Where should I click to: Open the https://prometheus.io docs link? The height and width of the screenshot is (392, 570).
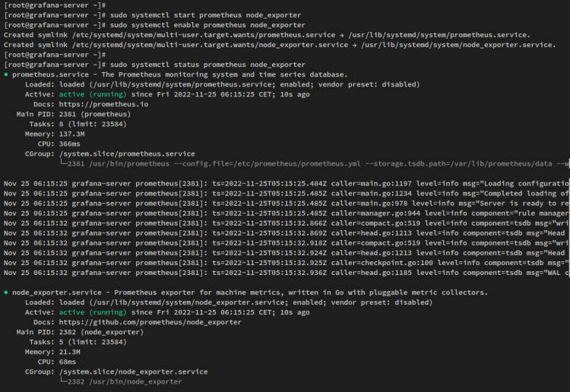[103, 104]
